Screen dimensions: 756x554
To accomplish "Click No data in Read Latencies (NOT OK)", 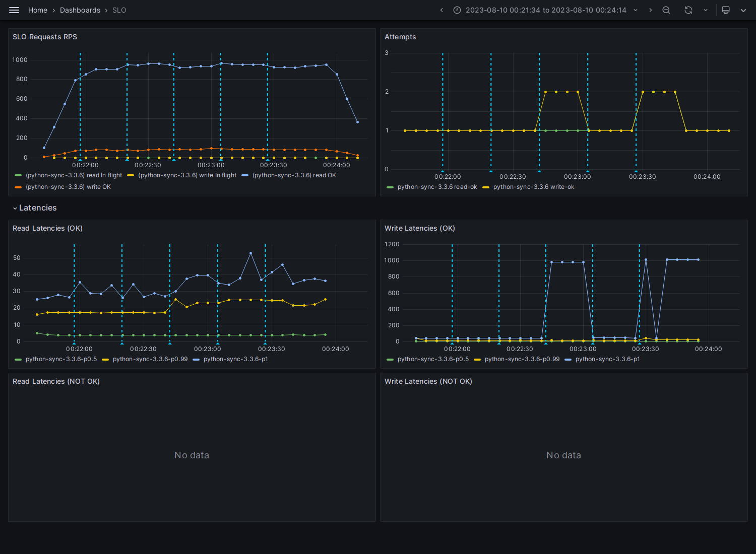I will coord(192,455).
